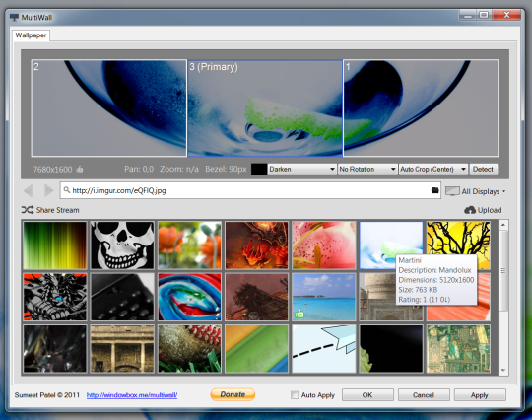Screen dimensions: 532x420
Task: Click the OK button
Action: coord(367,395)
